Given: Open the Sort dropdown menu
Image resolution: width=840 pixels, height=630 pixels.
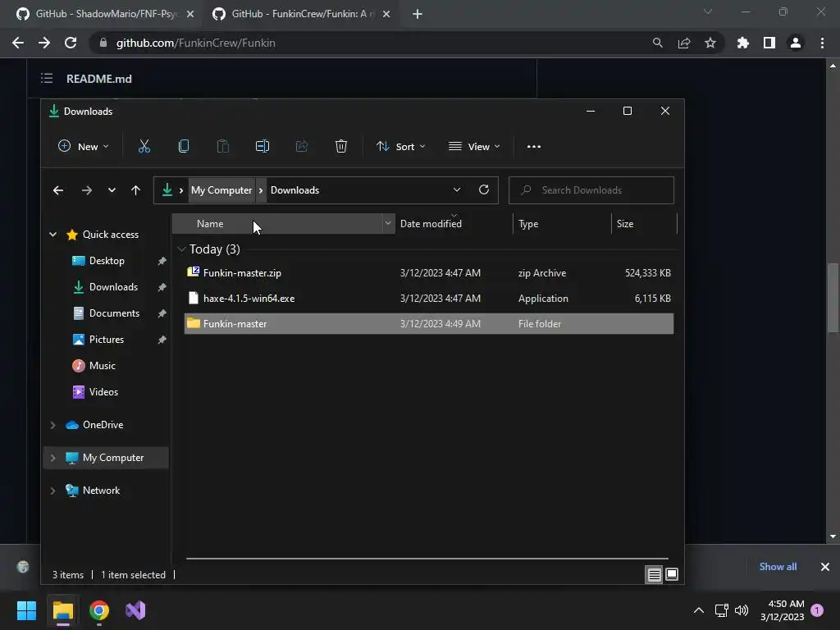Looking at the screenshot, I should click(x=400, y=146).
